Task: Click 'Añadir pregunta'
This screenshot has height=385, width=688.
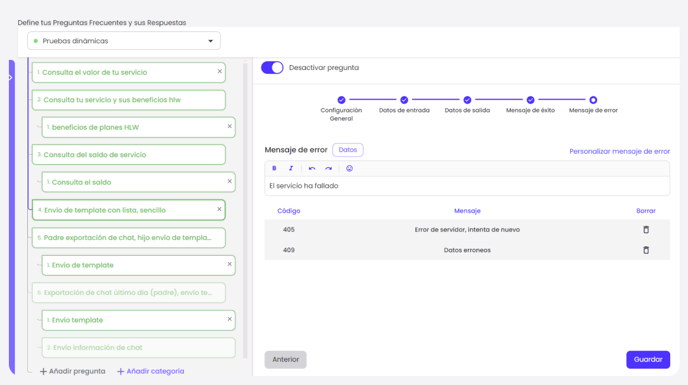Action: point(72,371)
